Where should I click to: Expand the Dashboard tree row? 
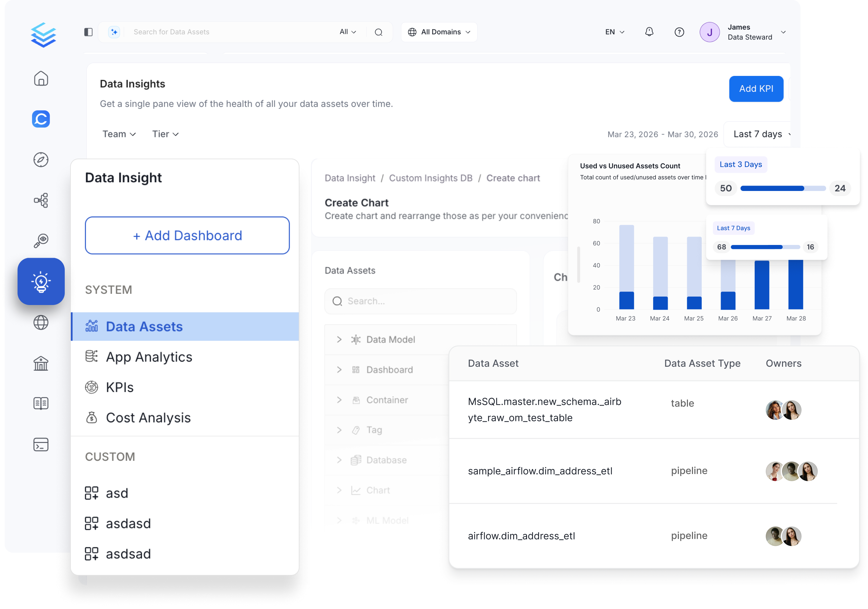(339, 369)
